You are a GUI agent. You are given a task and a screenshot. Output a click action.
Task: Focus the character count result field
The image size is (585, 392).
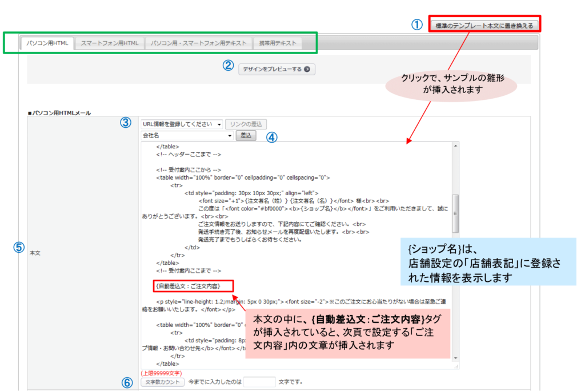(259, 382)
